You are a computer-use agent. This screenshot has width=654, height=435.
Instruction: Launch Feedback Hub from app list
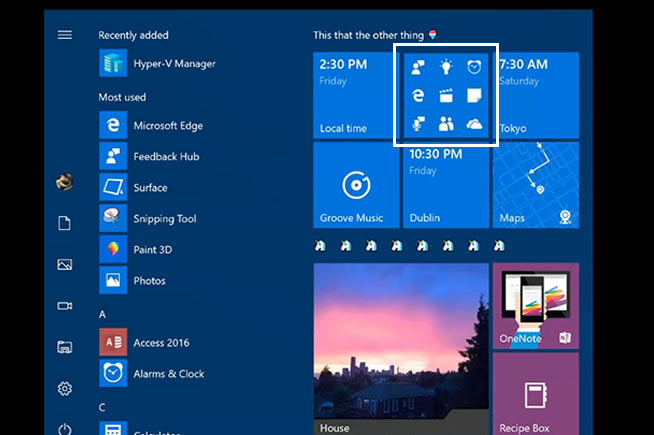(150, 156)
